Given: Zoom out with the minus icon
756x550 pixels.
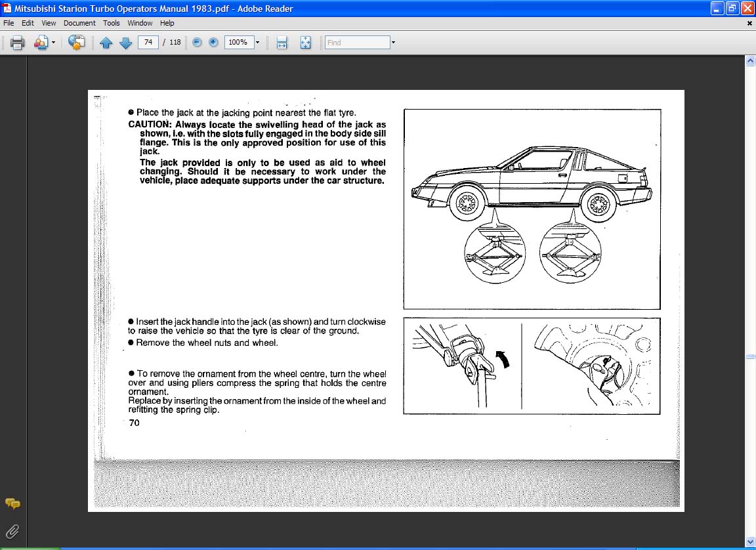Looking at the screenshot, I should point(197,43).
